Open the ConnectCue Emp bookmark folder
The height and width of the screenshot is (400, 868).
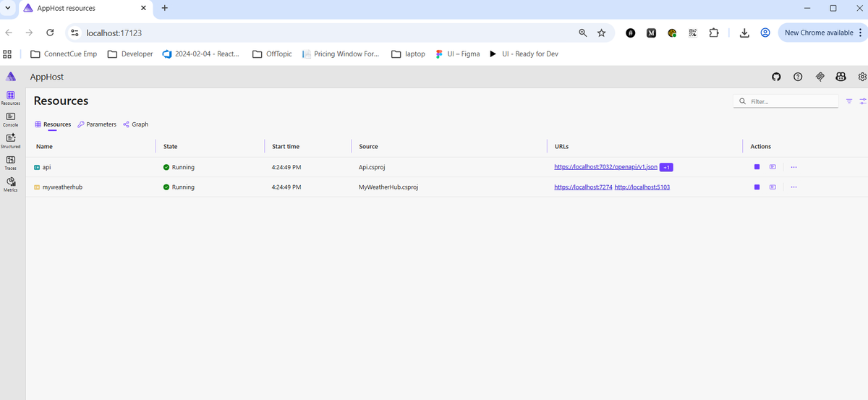point(64,54)
